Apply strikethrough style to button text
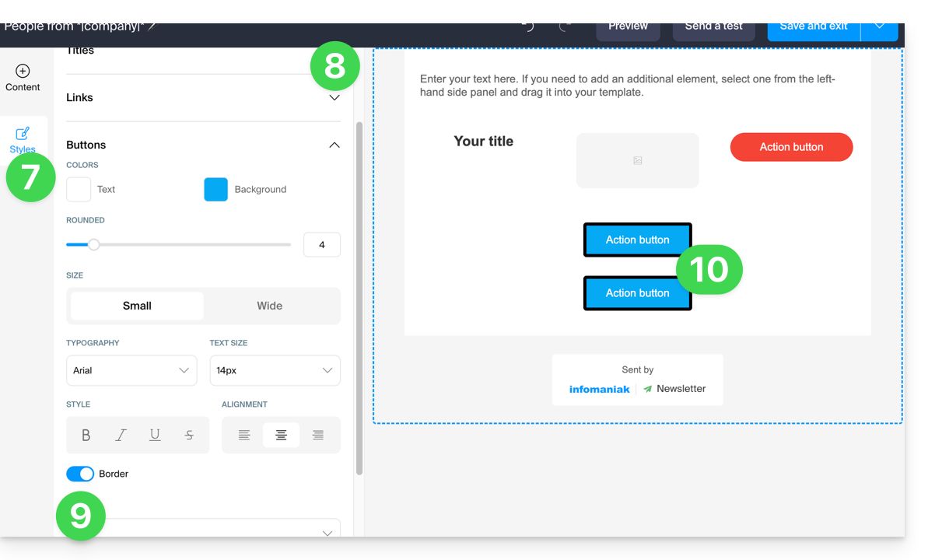 click(x=189, y=436)
